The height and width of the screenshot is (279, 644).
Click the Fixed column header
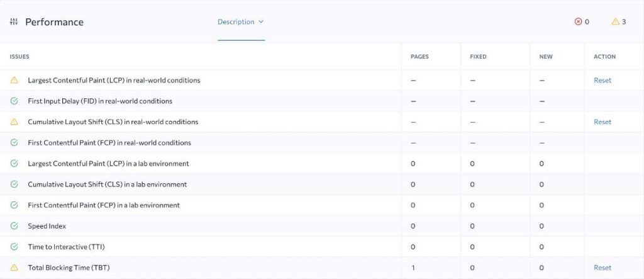[478, 57]
